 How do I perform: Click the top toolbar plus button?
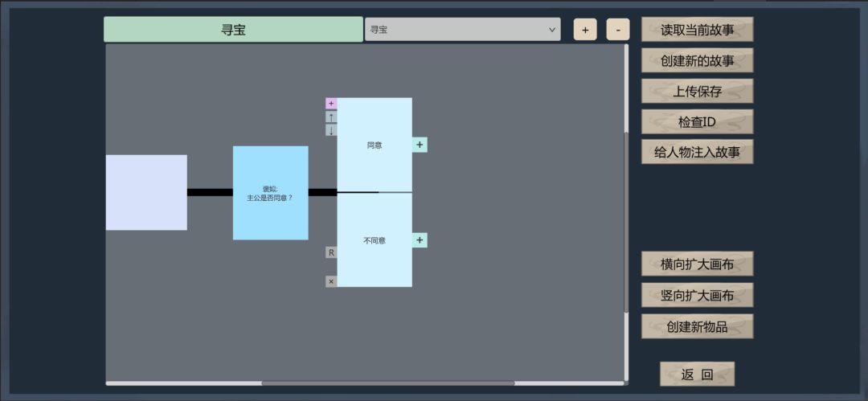coord(585,30)
